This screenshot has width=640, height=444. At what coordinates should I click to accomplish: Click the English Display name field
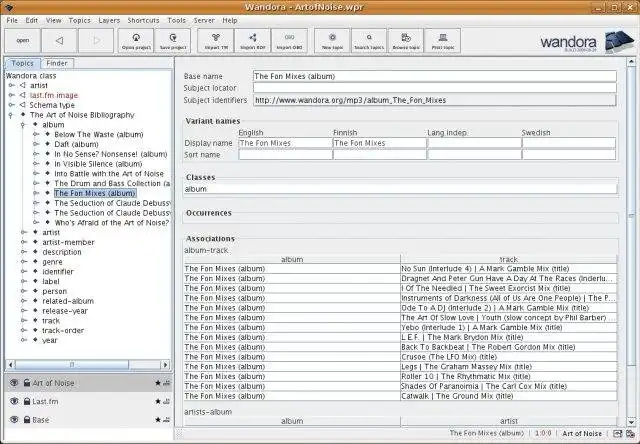pos(285,143)
